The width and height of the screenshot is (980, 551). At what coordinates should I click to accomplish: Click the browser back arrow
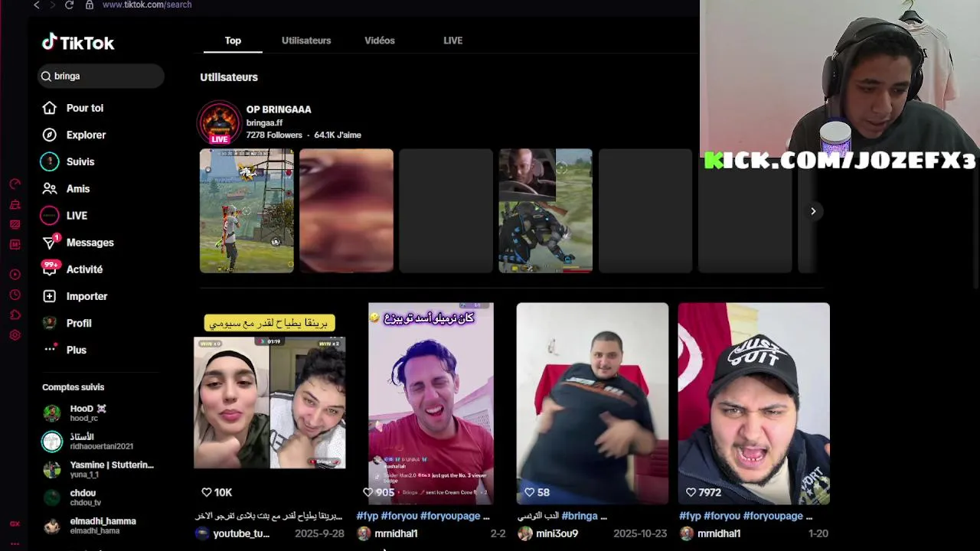pos(36,5)
